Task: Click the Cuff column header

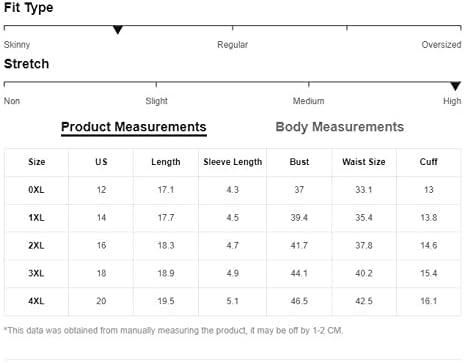Action: pyautogui.click(x=429, y=162)
